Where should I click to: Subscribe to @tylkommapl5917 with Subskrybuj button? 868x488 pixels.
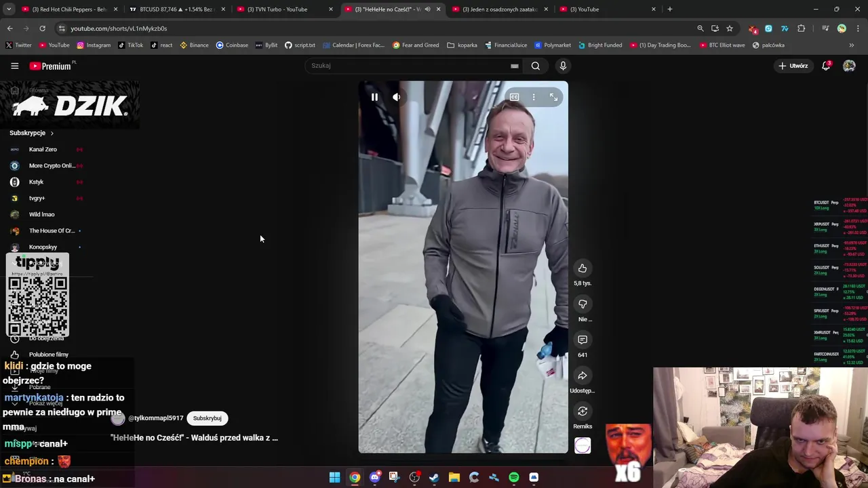(x=207, y=418)
